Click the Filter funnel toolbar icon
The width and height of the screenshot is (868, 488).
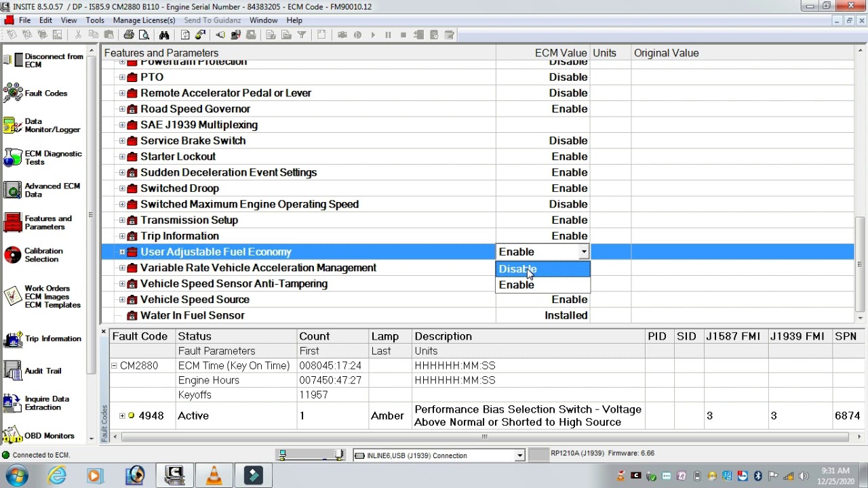point(302,35)
